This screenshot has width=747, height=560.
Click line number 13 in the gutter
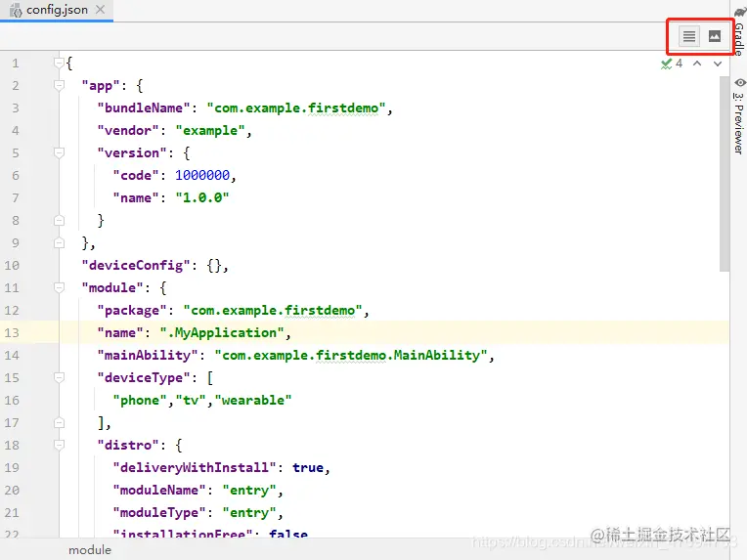12,332
